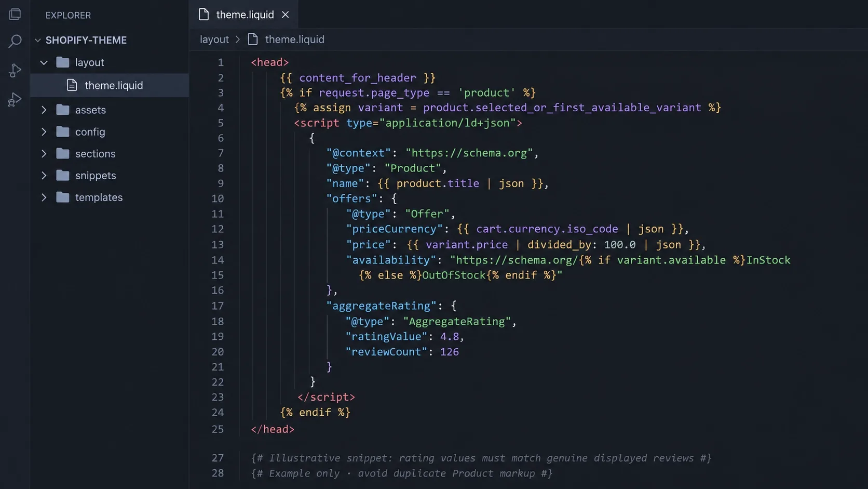Expand the snippets folder chevron
This screenshot has width=868, height=489.
click(44, 175)
